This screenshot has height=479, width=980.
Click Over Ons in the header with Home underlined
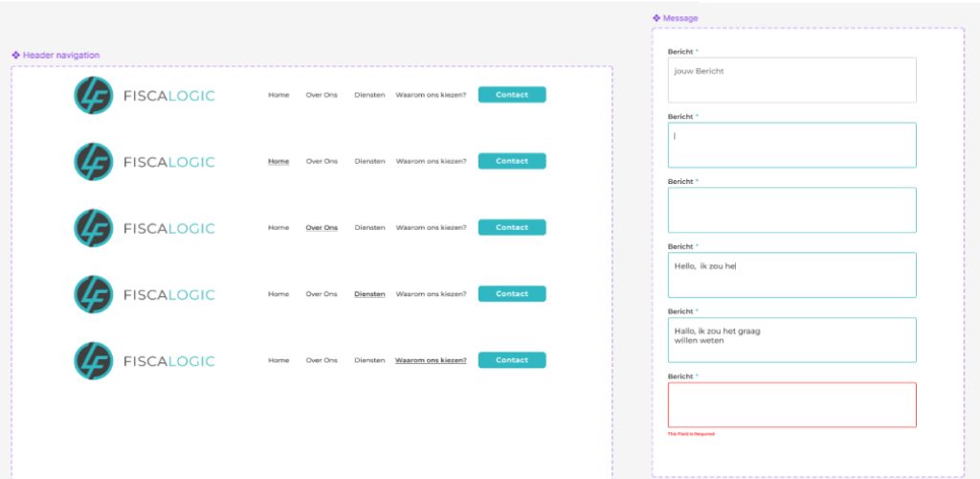click(322, 161)
